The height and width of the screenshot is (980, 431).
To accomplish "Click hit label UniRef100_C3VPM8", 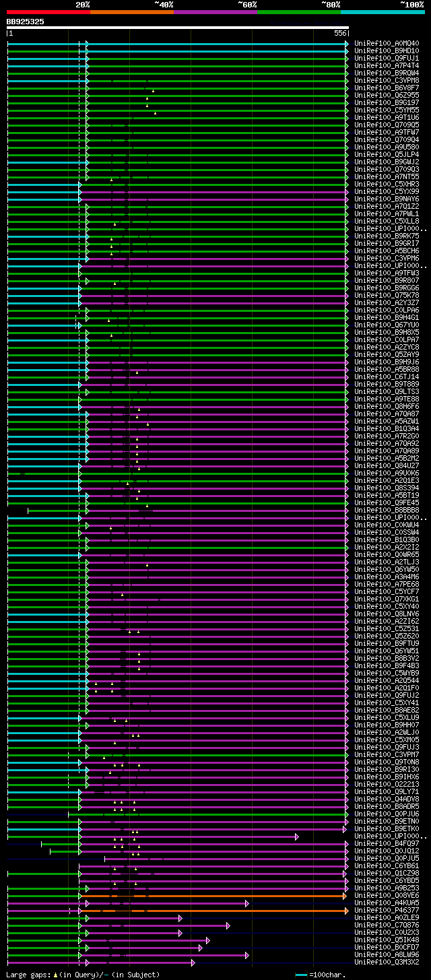I will click(387, 80).
